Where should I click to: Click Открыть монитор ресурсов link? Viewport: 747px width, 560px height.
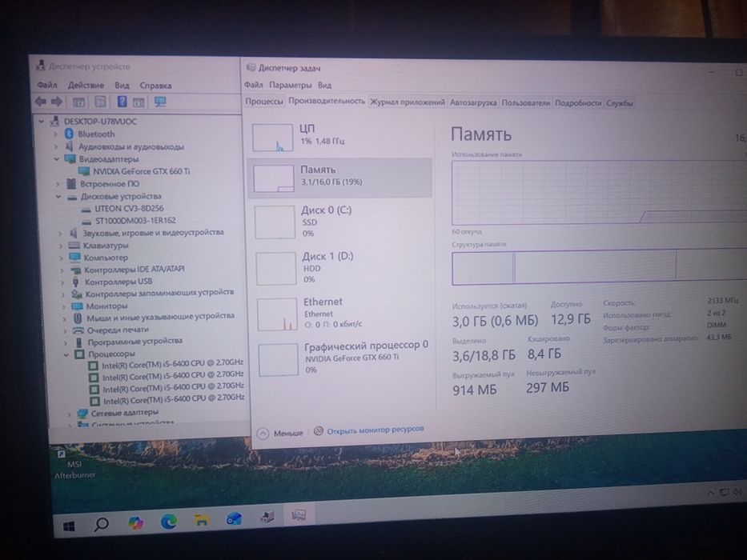pyautogui.click(x=375, y=430)
